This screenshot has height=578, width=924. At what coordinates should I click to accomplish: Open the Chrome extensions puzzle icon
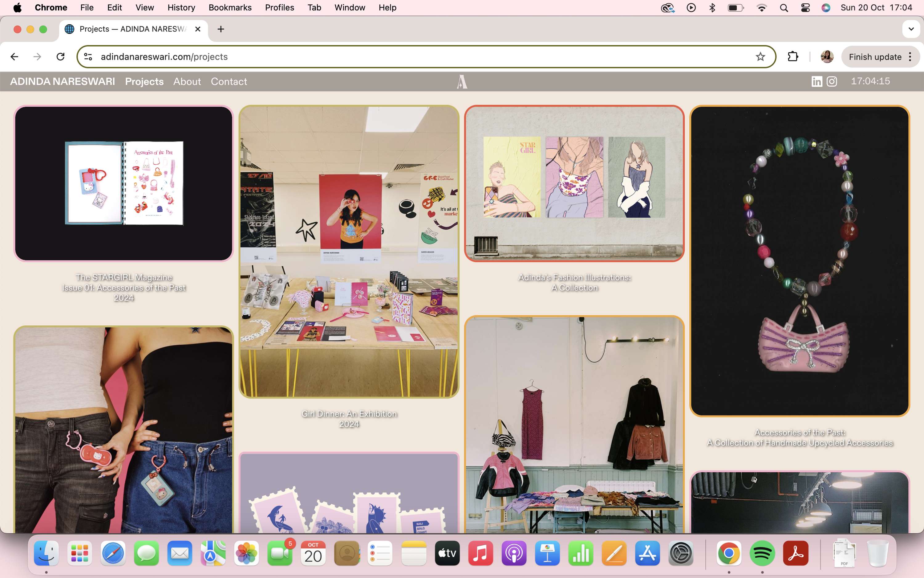click(x=793, y=57)
